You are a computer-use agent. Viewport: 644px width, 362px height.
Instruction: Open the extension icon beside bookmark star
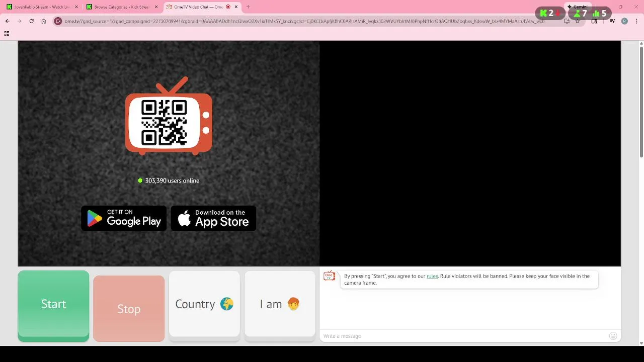point(594,21)
